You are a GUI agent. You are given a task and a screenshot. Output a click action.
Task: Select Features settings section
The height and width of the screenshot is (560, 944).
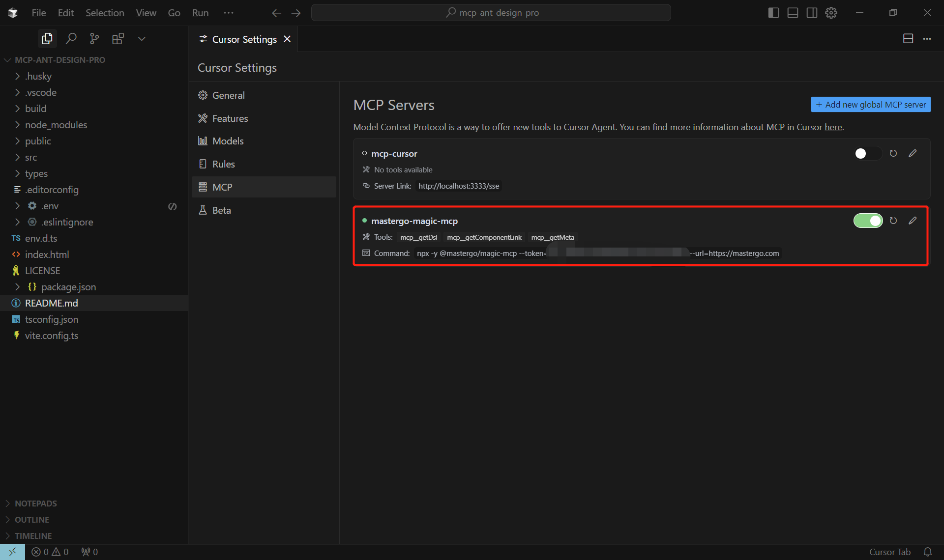coord(264,118)
